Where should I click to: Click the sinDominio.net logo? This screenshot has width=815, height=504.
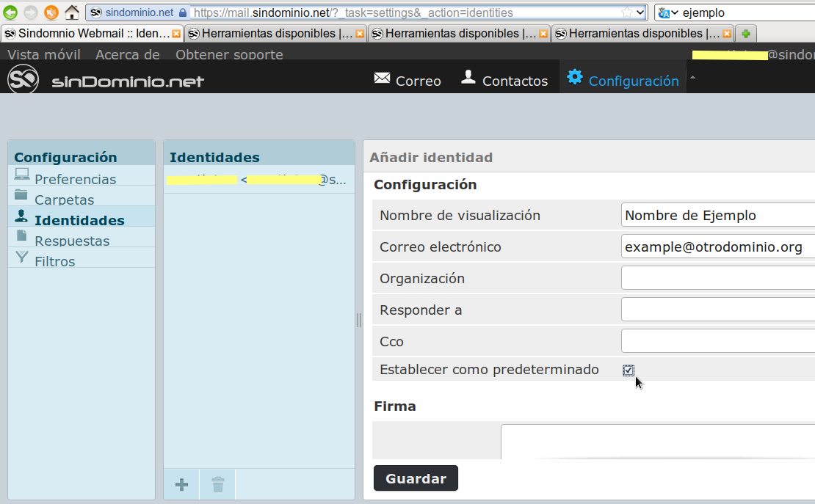click(x=106, y=81)
